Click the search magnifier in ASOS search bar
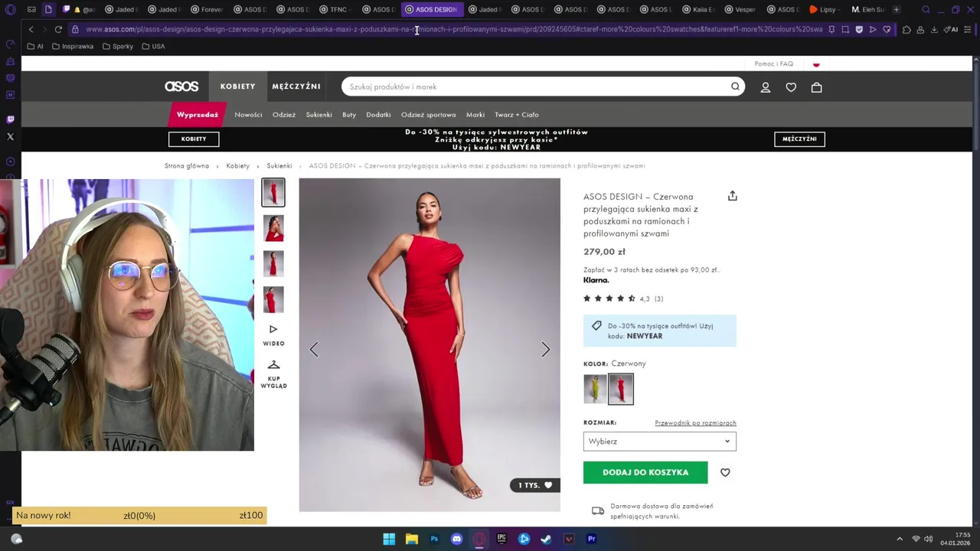980x551 pixels. coord(735,86)
